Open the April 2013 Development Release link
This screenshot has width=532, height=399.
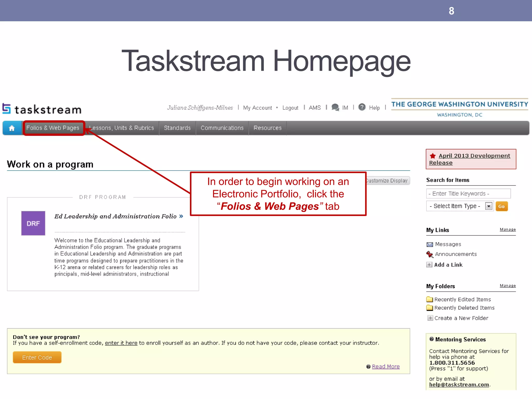pyautogui.click(x=470, y=159)
